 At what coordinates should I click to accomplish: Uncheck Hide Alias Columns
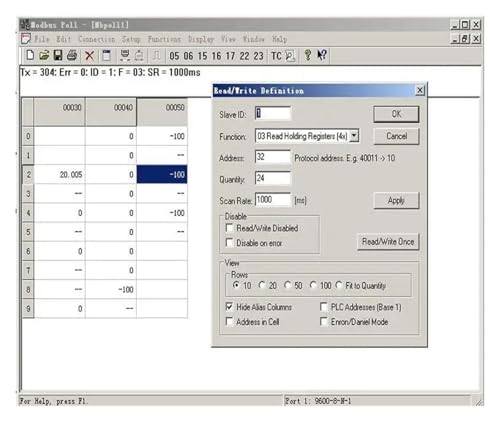(229, 307)
